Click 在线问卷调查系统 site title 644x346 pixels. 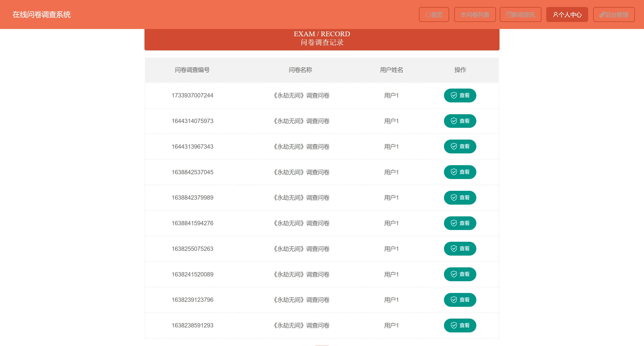click(41, 15)
